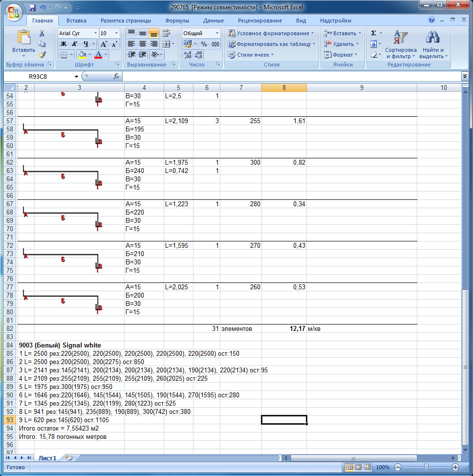Align text left

tap(131, 44)
